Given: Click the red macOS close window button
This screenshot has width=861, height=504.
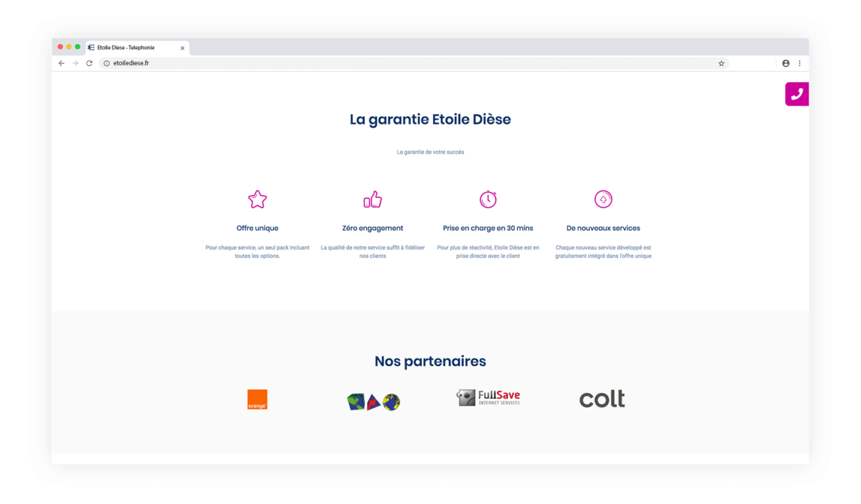Looking at the screenshot, I should coord(60,47).
